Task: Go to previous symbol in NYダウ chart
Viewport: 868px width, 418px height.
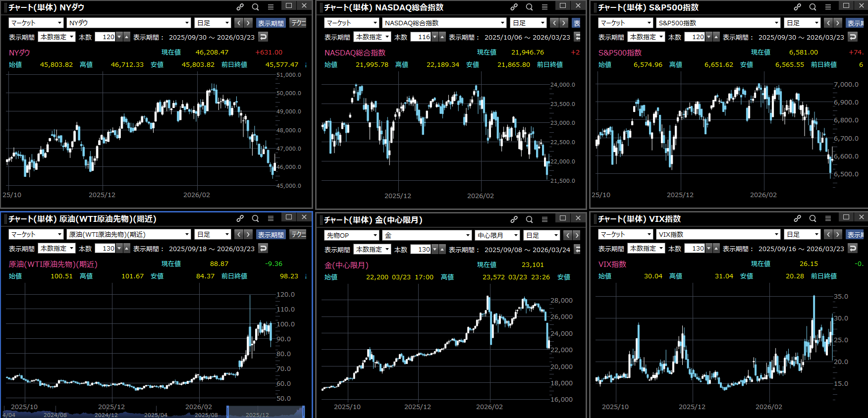Action: (239, 23)
